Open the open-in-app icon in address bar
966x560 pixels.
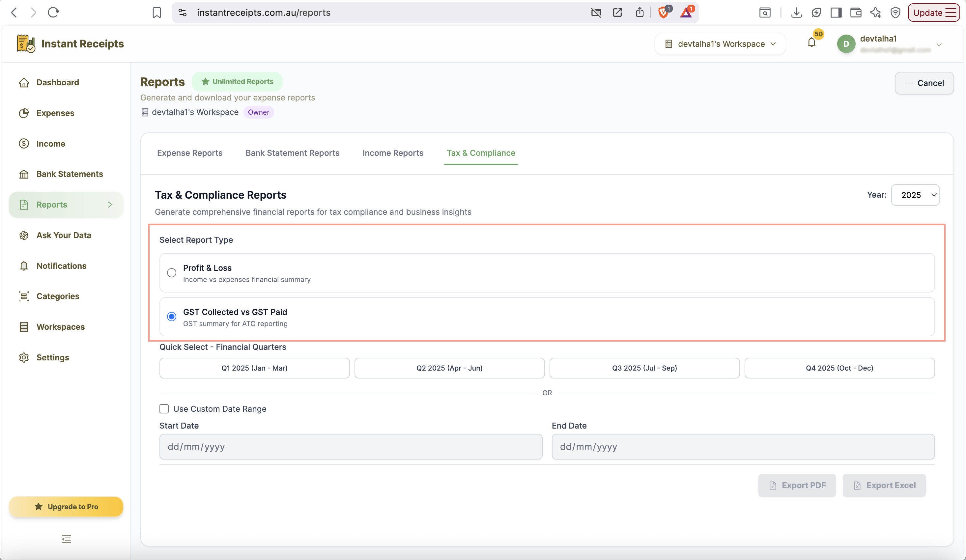tap(617, 13)
